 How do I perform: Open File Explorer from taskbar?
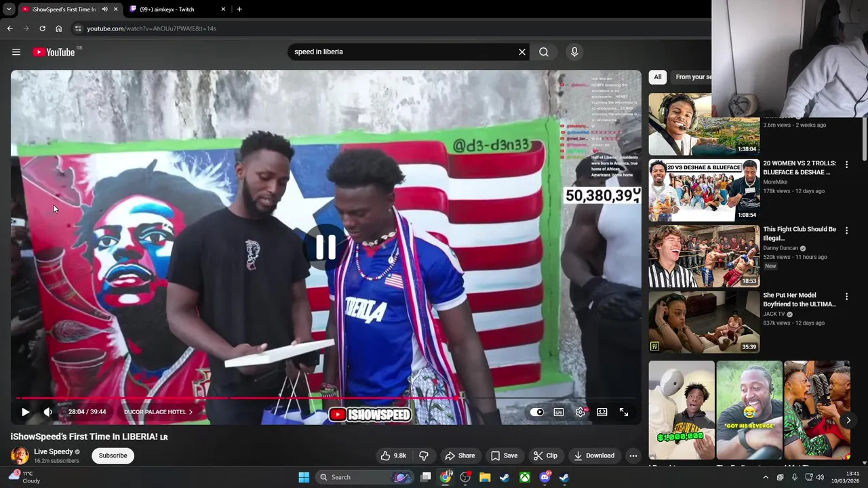point(485,477)
